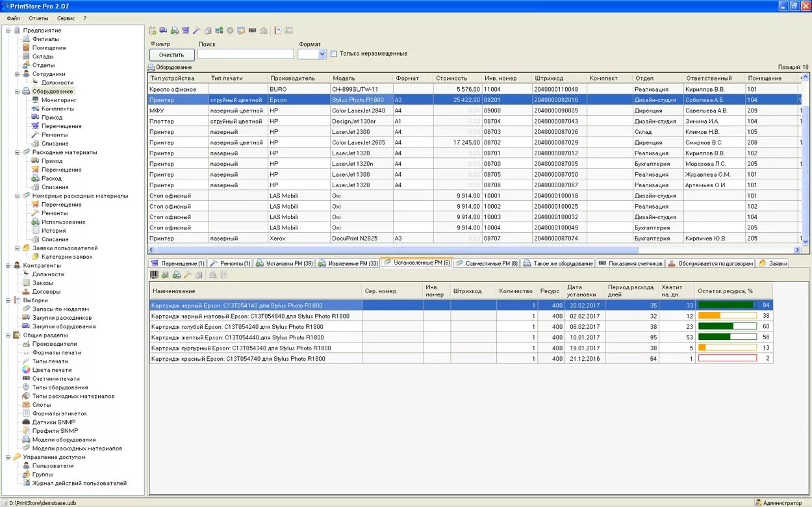
Task: Collapse the Расходные материалы node
Action: [x=17, y=152]
